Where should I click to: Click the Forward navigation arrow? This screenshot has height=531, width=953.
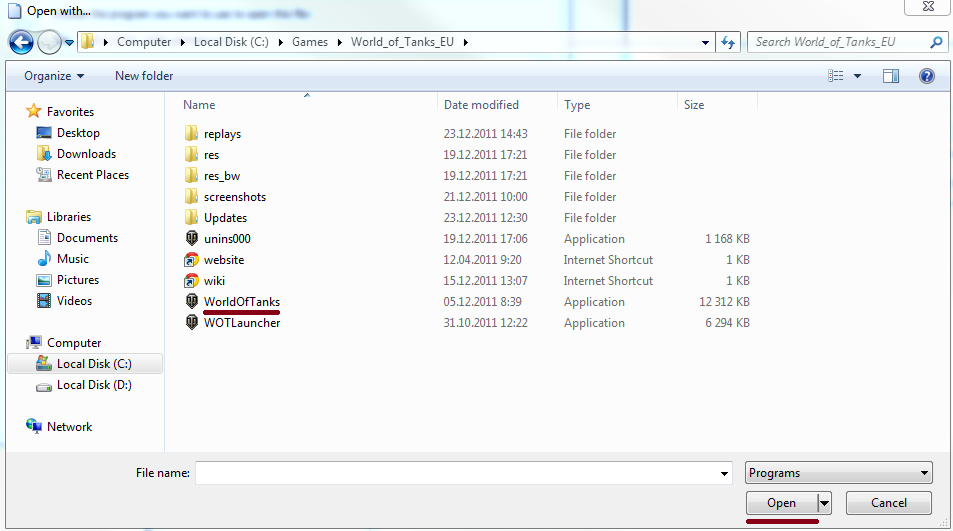click(49, 42)
